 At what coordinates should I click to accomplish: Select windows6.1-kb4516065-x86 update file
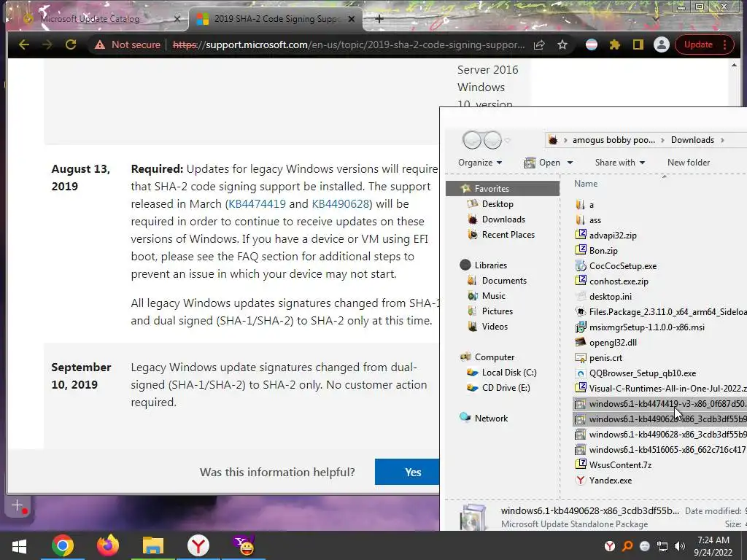click(x=661, y=449)
